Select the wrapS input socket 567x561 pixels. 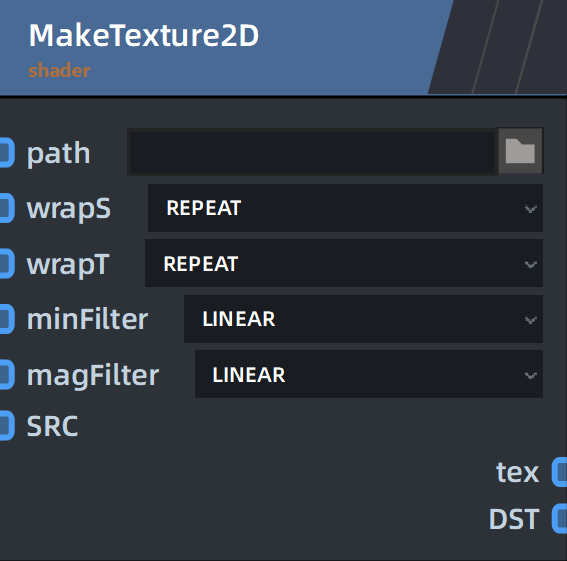click(7, 208)
